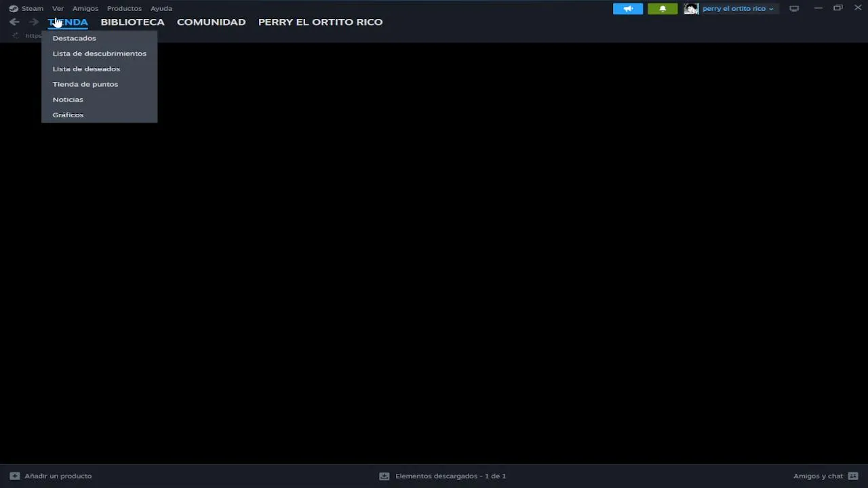Switch to the COMUNIDAD tab

211,22
